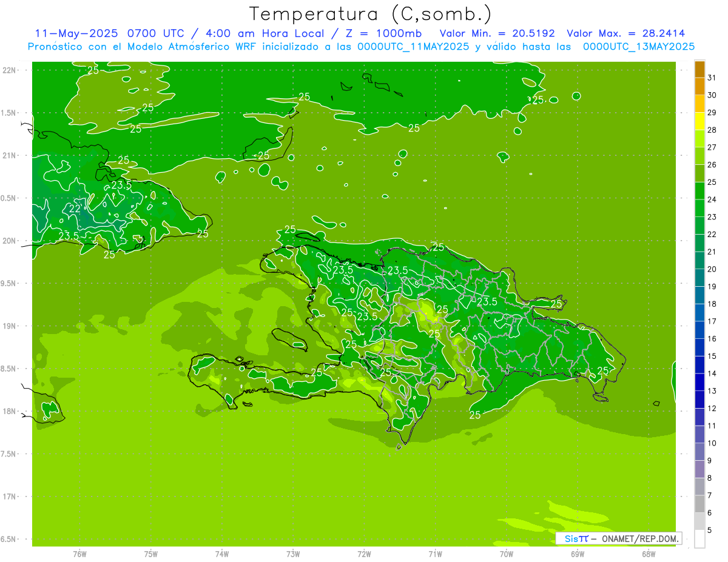Click the '10' label on the color scale
Image resolution: width=728 pixels, height=562 pixels.
pos(712,443)
